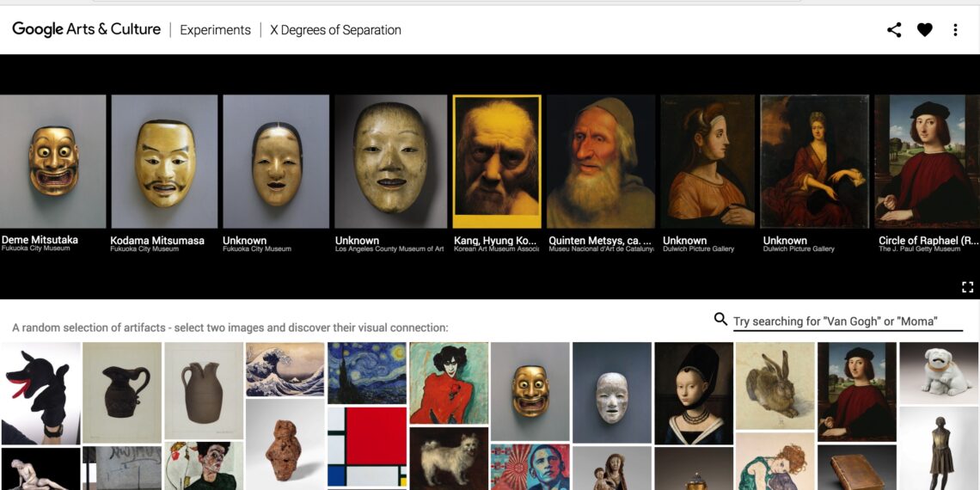The image size is (980, 490).
Task: Open the highlighted Kang Hyung Koo portrait
Action: 497,161
